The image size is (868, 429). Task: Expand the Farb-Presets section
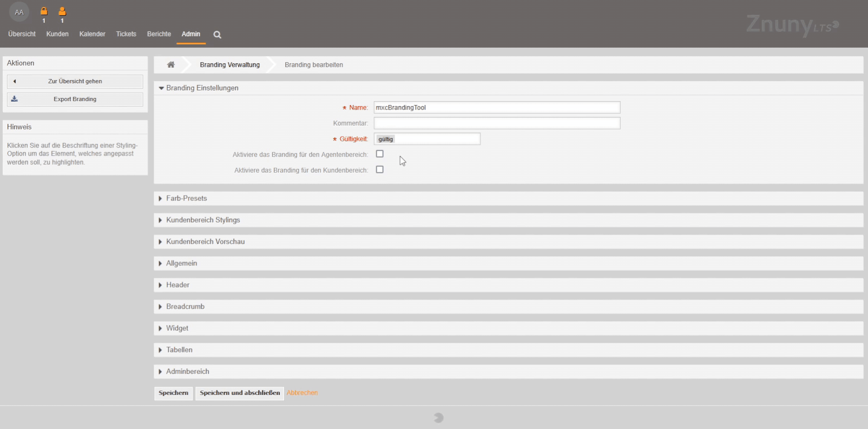(186, 198)
